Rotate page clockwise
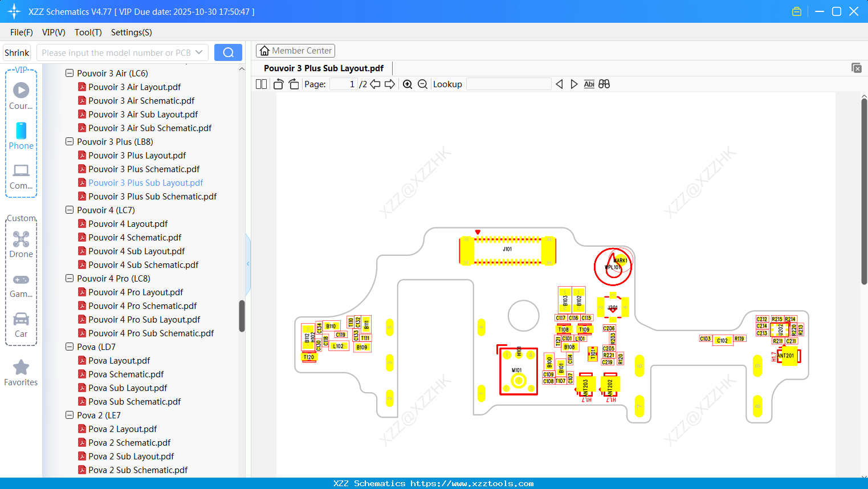Viewport: 868px width, 489px height. point(294,84)
